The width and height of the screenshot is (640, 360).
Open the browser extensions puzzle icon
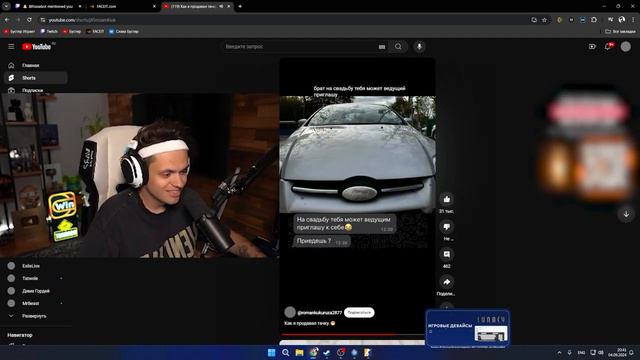coord(594,20)
